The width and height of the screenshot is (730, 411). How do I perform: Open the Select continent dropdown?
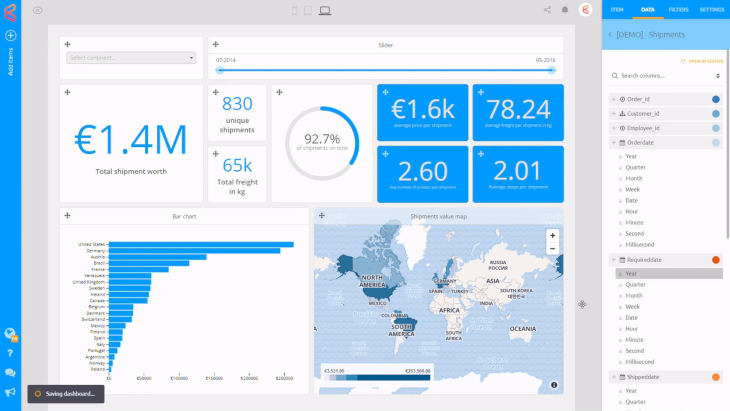pos(131,58)
